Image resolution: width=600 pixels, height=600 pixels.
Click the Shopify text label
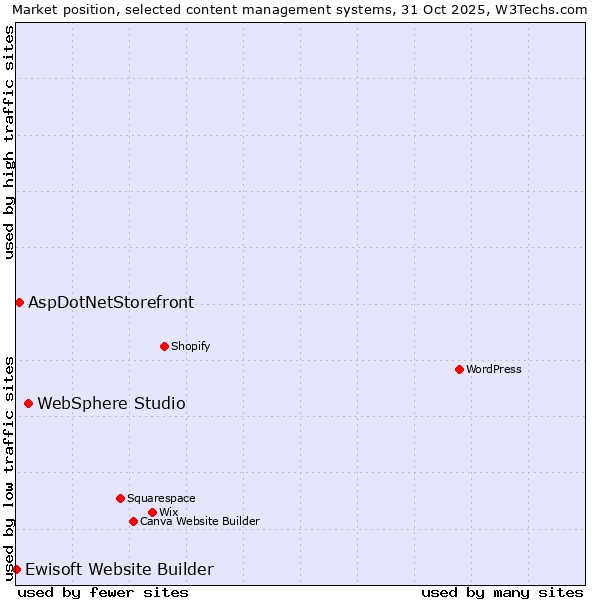(x=190, y=346)
